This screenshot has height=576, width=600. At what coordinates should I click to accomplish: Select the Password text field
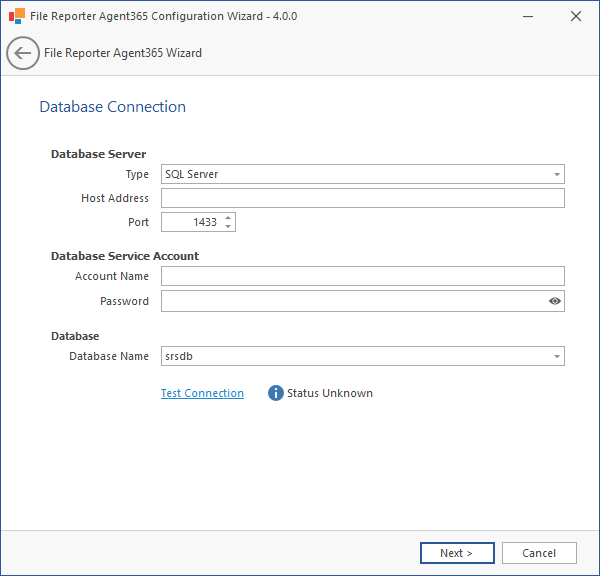352,301
